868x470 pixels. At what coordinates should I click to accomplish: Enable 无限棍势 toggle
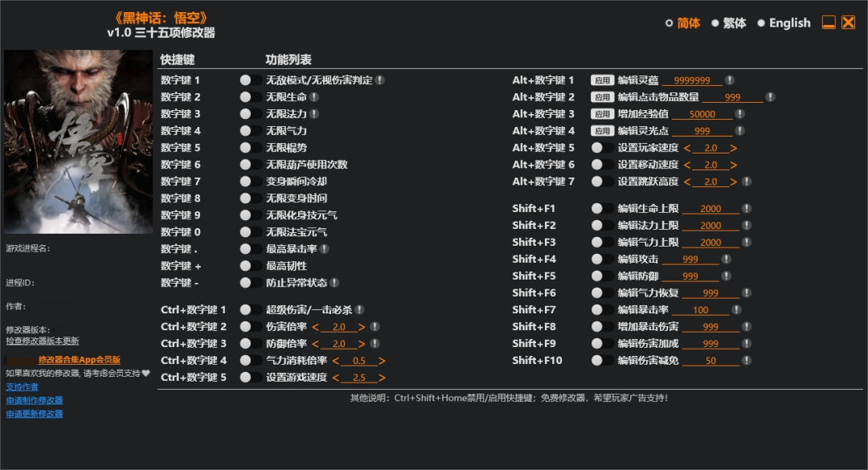tap(250, 148)
